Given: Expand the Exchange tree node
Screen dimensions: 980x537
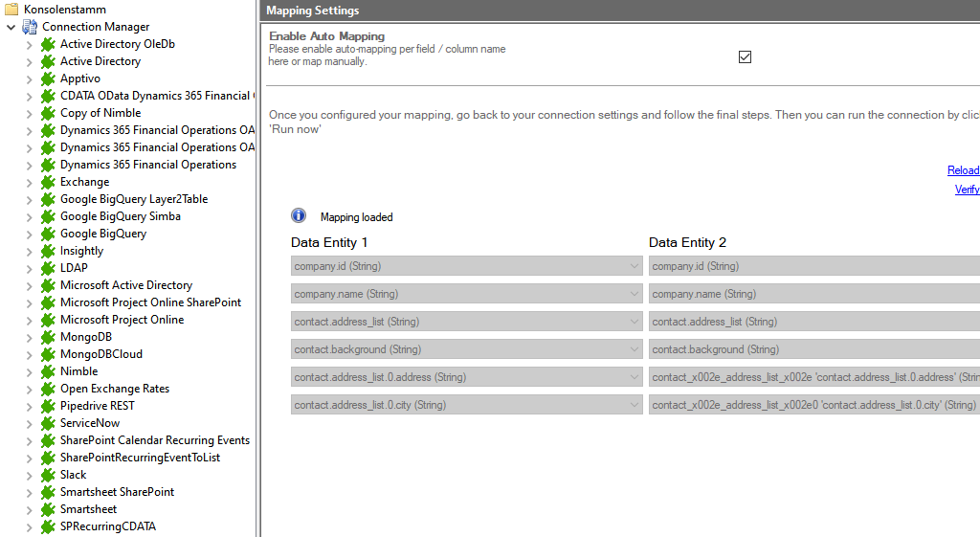Looking at the screenshot, I should pos(29,182).
